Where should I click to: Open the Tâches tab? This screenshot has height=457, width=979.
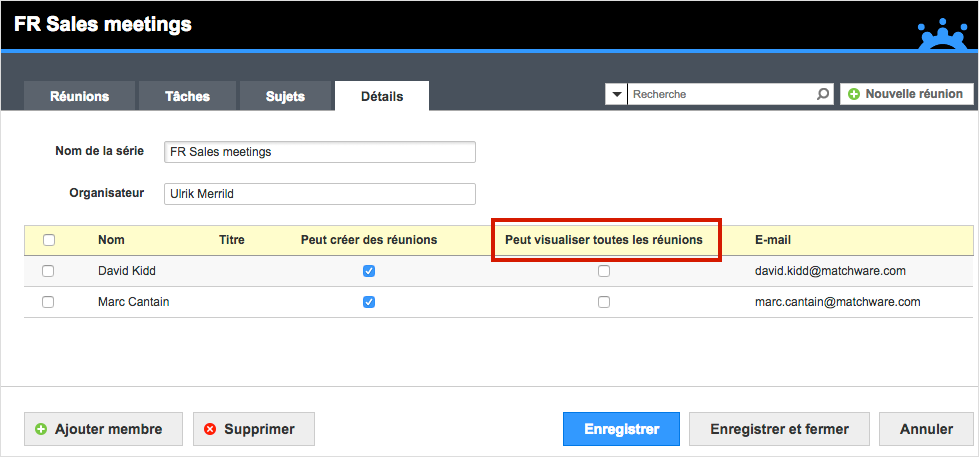tap(187, 96)
